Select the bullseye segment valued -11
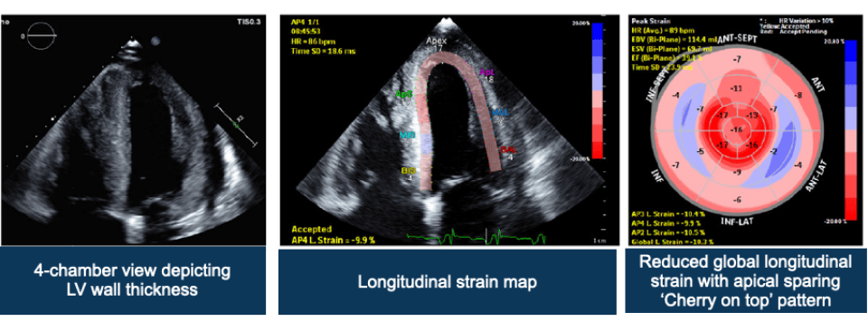868x331 pixels. [737, 88]
